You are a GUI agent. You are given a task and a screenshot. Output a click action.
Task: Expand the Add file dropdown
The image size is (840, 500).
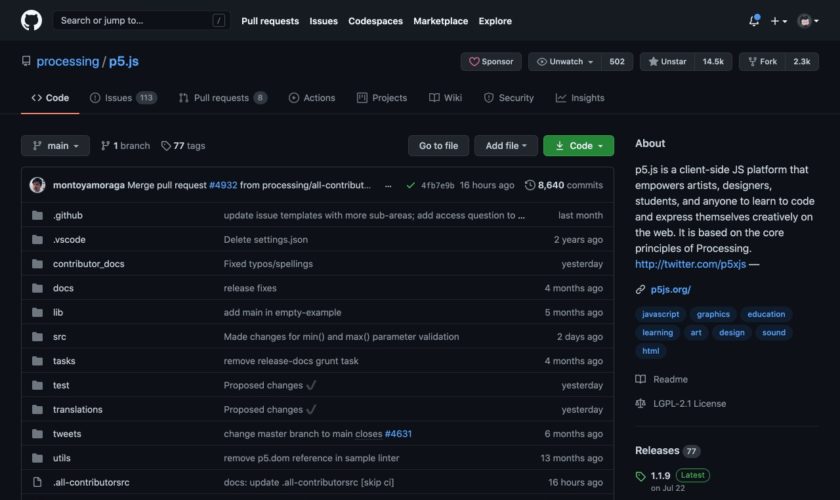[x=506, y=146]
